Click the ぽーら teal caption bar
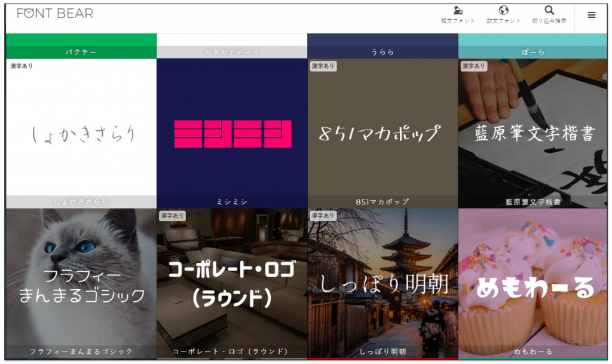This screenshot has width=612, height=364. pyautogui.click(x=534, y=52)
